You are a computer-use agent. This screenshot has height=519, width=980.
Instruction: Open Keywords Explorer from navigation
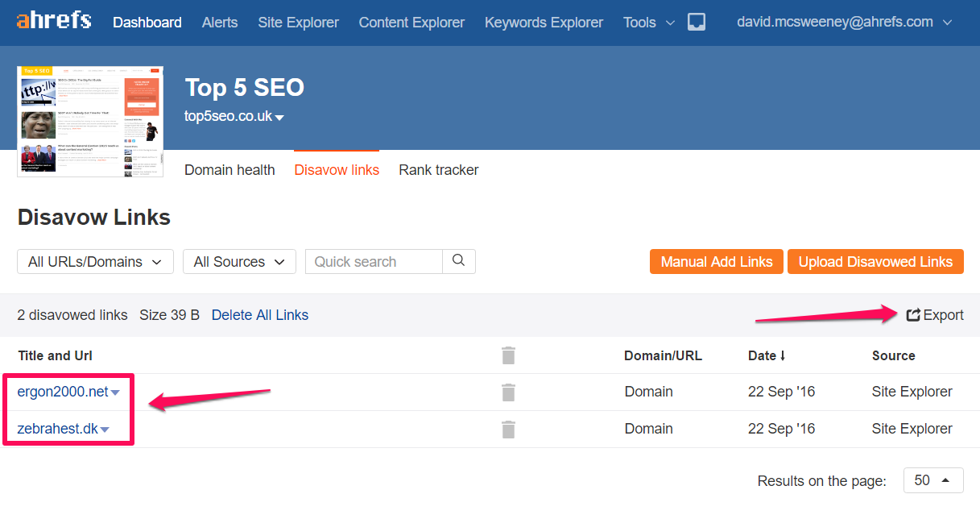[544, 23]
